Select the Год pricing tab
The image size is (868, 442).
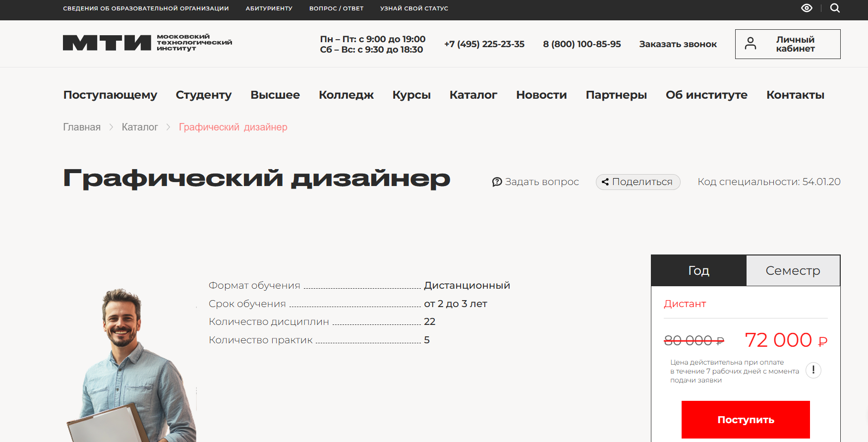[698, 270]
